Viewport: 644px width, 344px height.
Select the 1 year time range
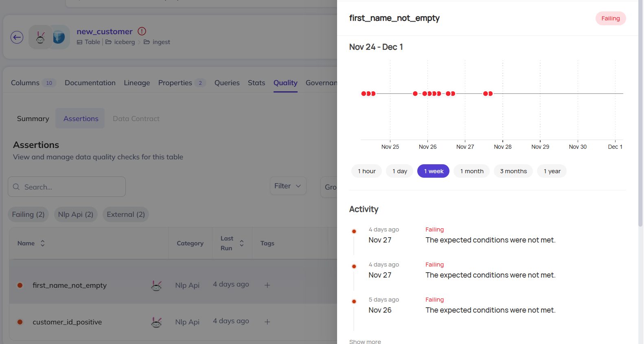point(552,171)
